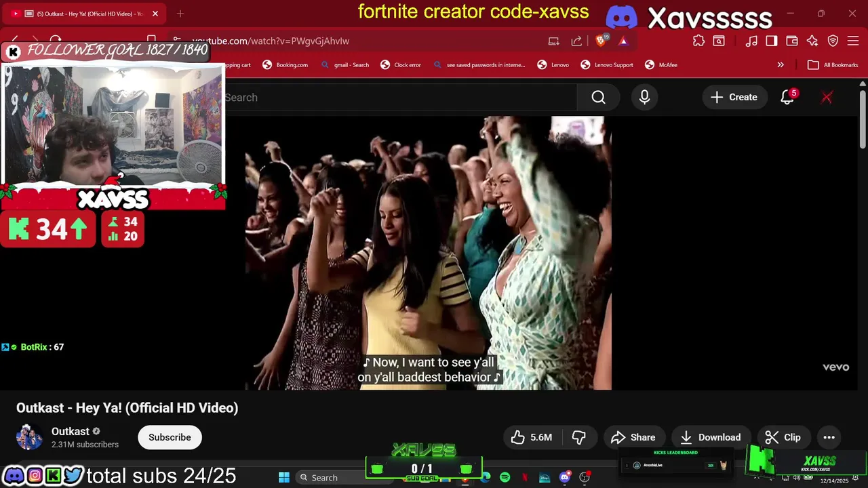Close the Outkast Hey Ya tab

(x=155, y=14)
